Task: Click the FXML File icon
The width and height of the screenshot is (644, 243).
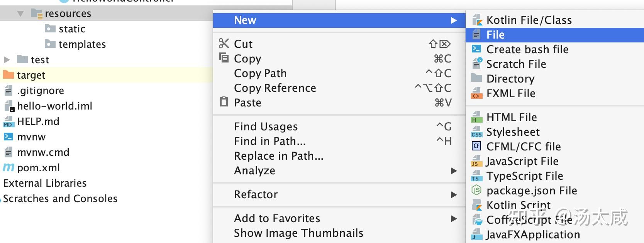Action: coord(477,93)
